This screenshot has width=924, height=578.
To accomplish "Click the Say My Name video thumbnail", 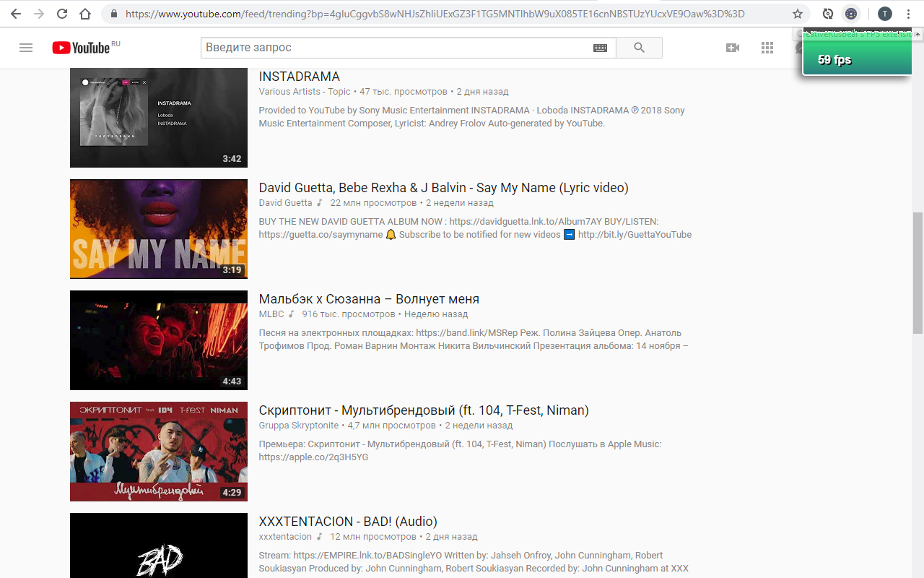I will click(x=158, y=229).
